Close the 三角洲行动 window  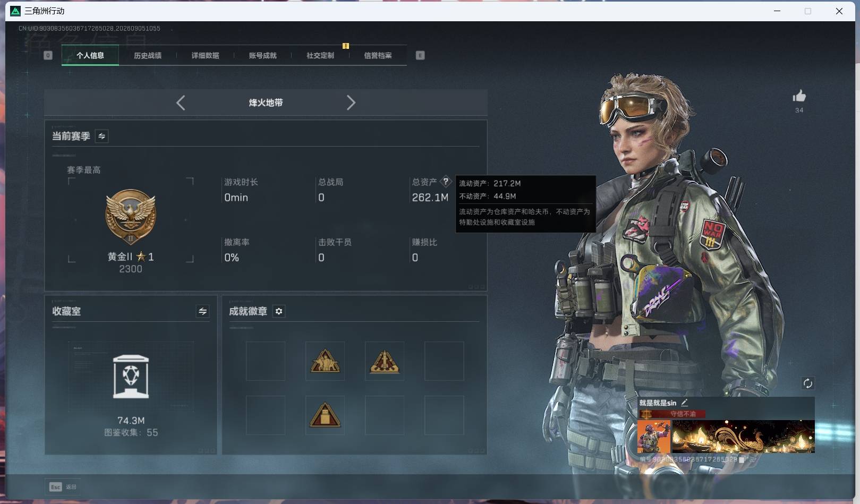pos(839,11)
